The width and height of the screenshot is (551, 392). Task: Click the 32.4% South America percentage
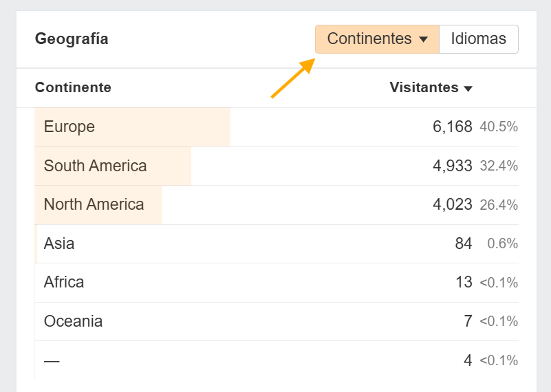coord(499,166)
